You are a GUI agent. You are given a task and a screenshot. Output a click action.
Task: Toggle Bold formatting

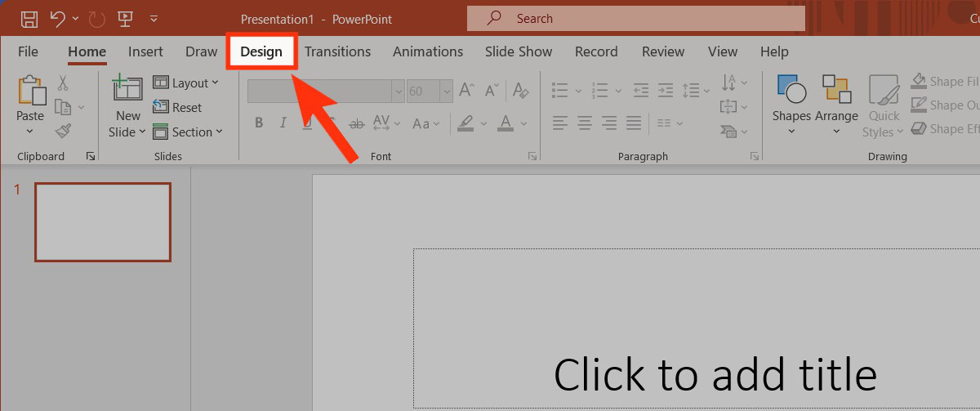point(259,123)
